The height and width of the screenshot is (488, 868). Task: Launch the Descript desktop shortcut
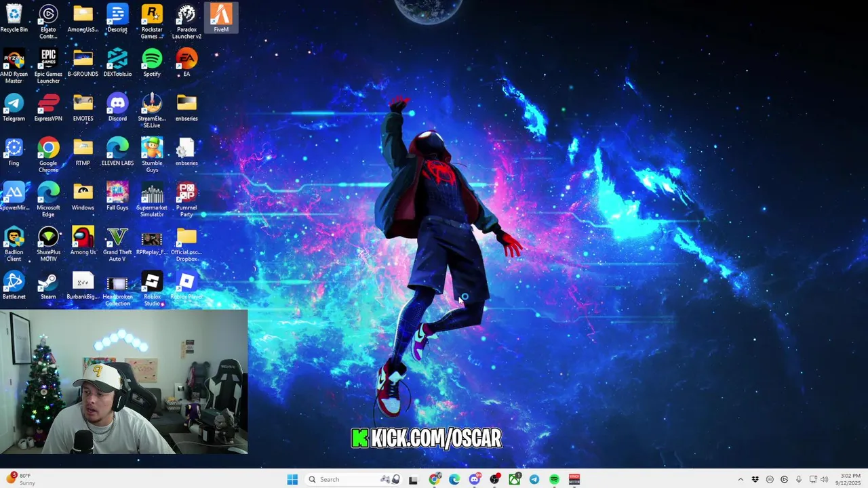click(x=117, y=18)
